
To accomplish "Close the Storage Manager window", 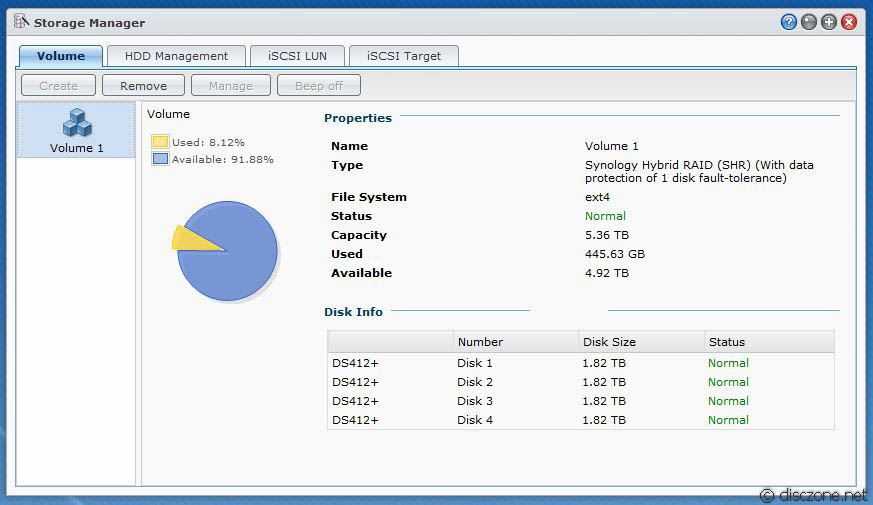I will coord(849,22).
